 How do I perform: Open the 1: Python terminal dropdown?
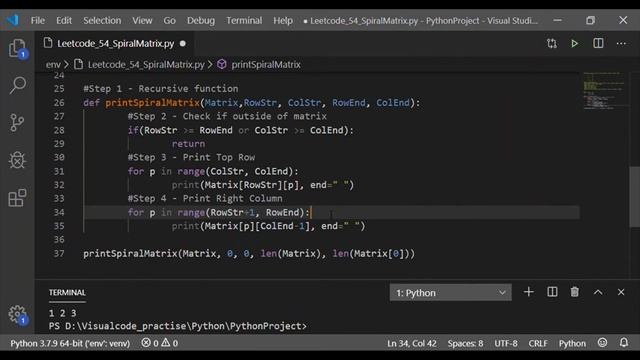450,293
